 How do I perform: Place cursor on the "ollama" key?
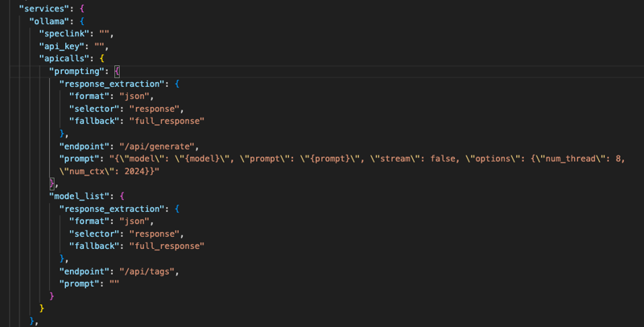click(x=49, y=21)
